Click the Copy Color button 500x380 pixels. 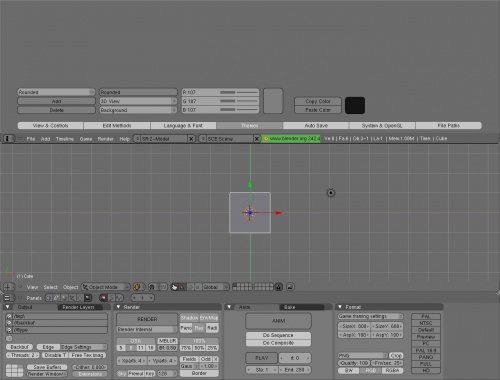coord(318,101)
